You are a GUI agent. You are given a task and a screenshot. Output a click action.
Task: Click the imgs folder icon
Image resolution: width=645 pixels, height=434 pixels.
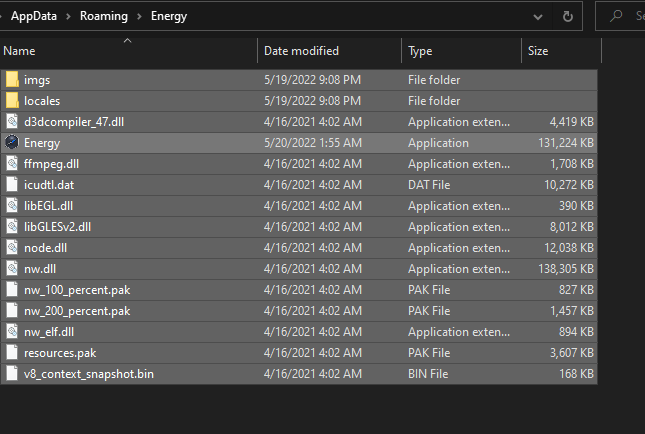tap(12, 80)
